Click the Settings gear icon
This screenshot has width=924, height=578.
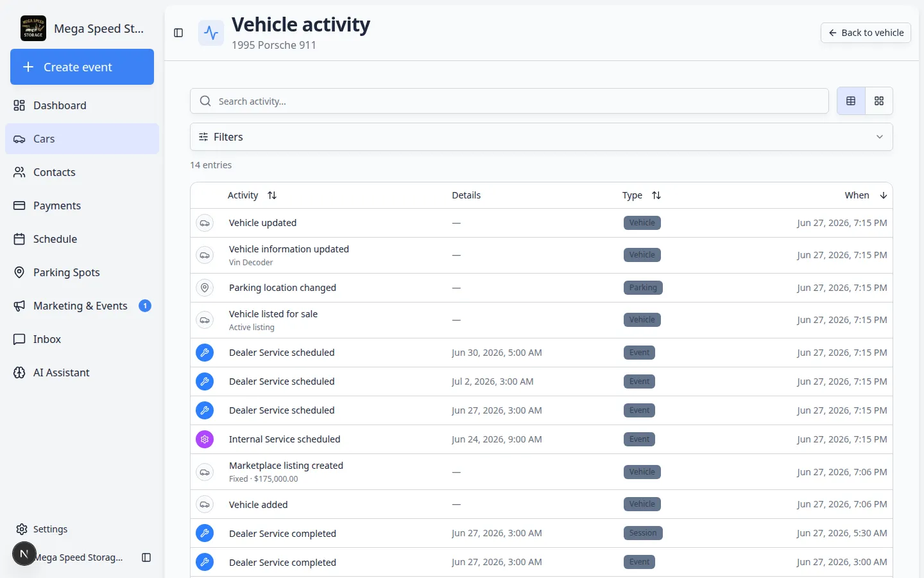(22, 529)
